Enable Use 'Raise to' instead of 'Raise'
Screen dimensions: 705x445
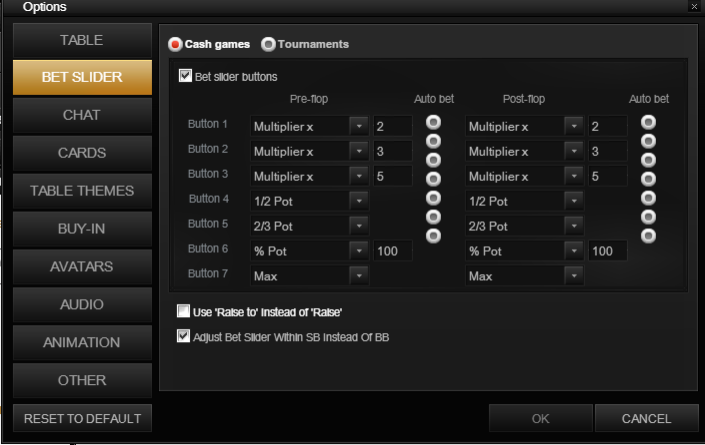tap(184, 312)
